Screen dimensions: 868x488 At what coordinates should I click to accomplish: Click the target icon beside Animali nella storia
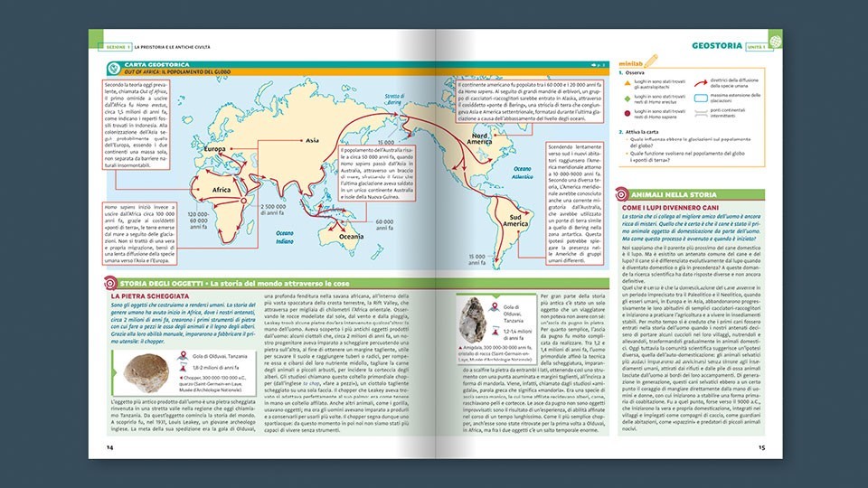coord(622,194)
